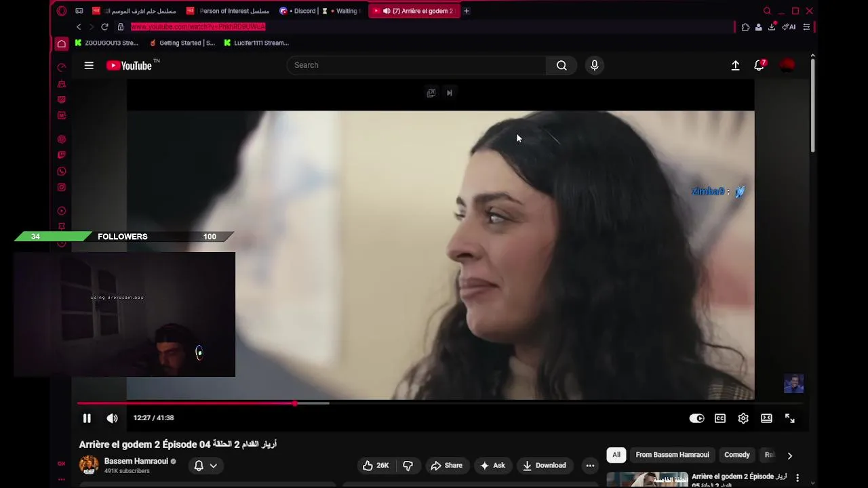Open Bassem Hamraoui channel avatar
Screen dimensions: 868x488
pyautogui.click(x=89, y=465)
